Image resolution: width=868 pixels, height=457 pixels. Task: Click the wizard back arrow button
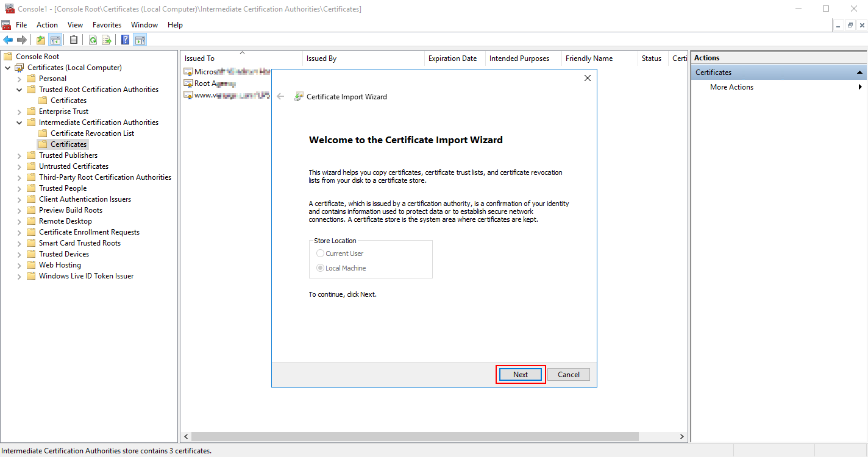click(x=280, y=96)
